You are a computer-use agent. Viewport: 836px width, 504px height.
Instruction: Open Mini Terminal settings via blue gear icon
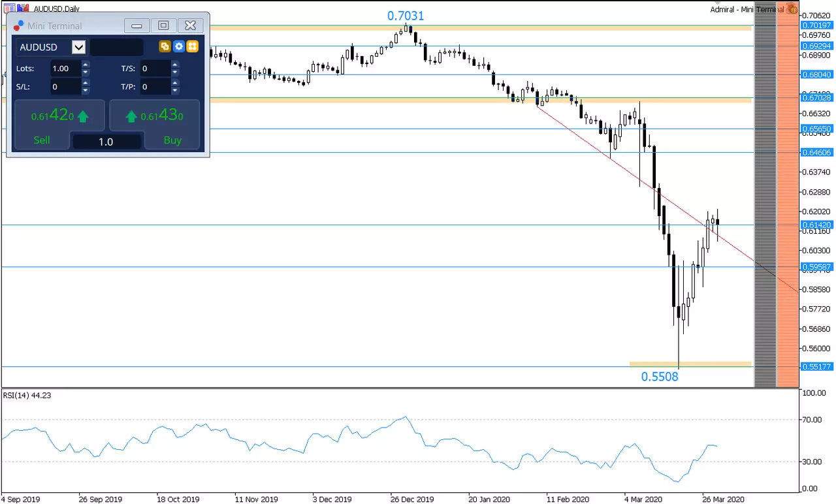(178, 46)
